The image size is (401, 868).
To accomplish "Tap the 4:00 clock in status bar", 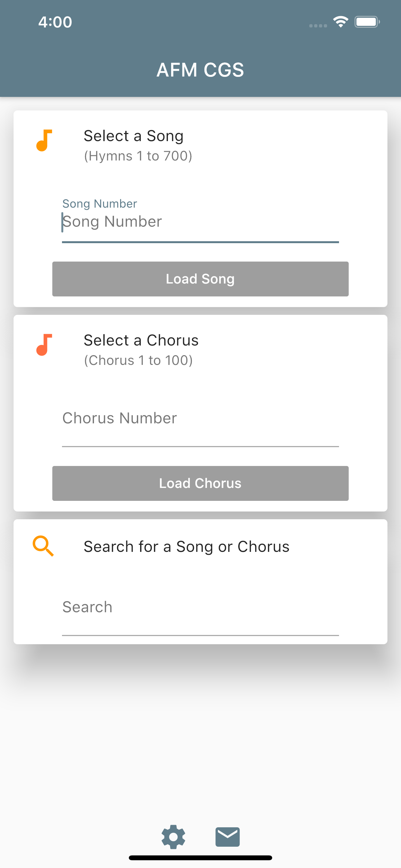I will pos(55,22).
